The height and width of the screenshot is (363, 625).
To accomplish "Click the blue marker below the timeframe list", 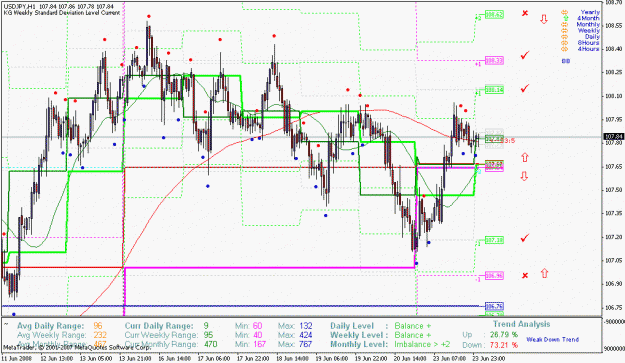I will click(566, 61).
